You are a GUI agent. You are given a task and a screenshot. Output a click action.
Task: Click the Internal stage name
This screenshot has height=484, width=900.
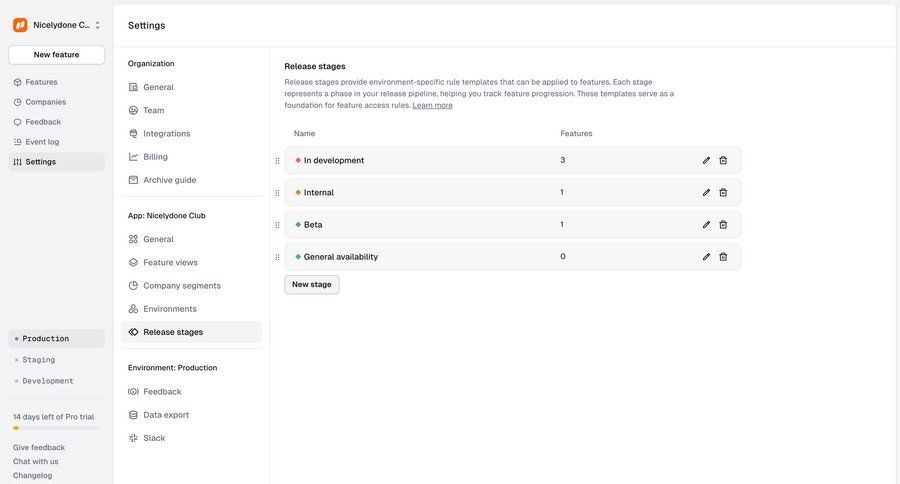[x=319, y=193]
